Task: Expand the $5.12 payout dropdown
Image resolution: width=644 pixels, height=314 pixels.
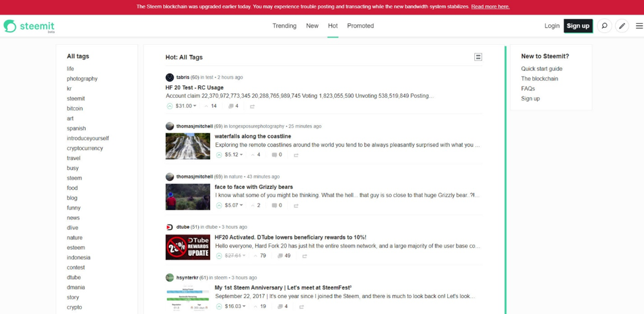Action: (234, 155)
